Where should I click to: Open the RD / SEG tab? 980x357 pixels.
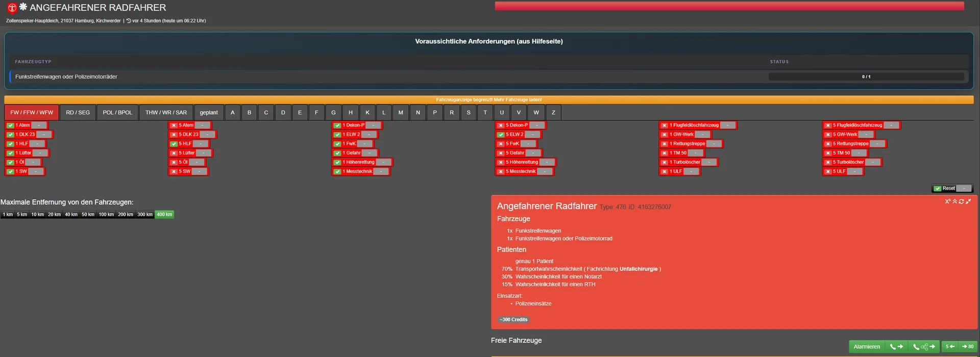pyautogui.click(x=78, y=113)
